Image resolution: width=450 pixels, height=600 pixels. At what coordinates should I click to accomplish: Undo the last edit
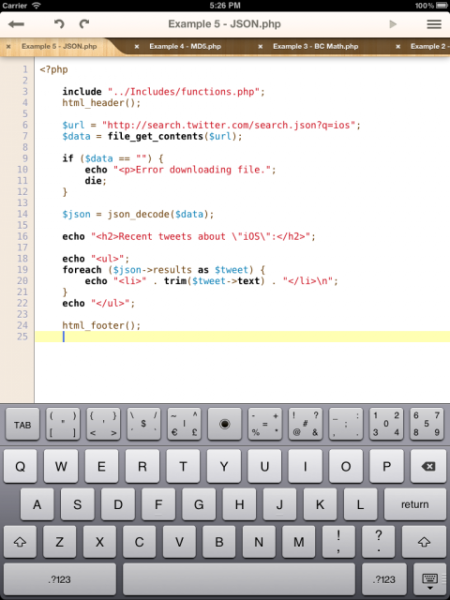[x=59, y=24]
